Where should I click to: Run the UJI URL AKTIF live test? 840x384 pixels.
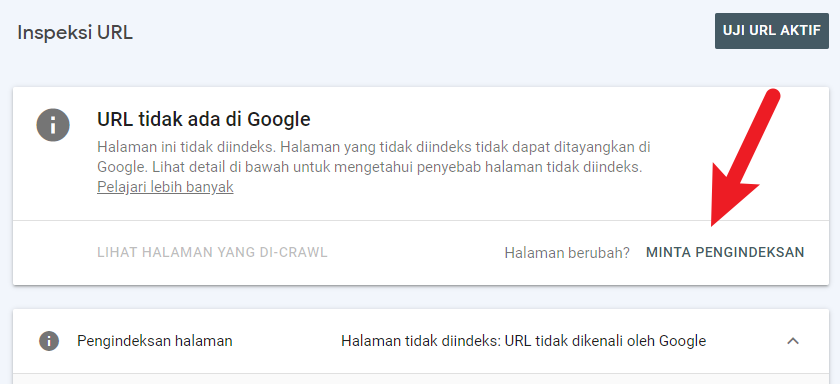coord(771,31)
